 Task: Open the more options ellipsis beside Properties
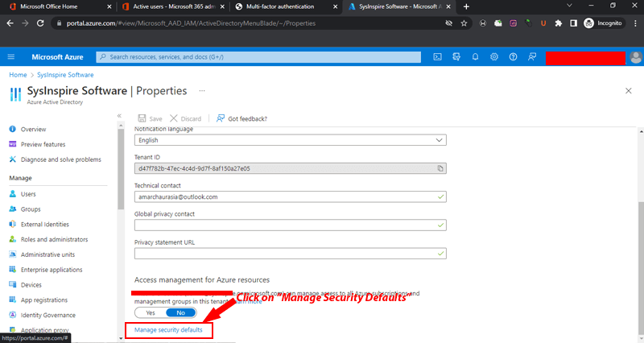click(x=202, y=91)
